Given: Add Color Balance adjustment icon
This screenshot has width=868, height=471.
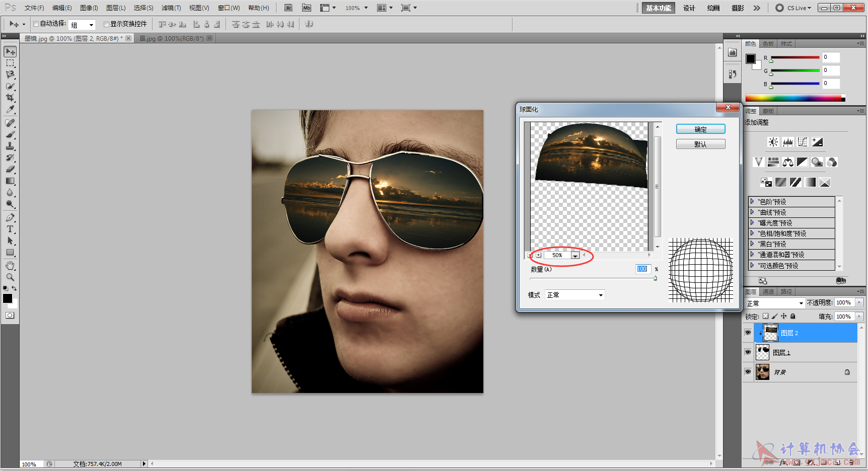Looking at the screenshot, I should coord(788,162).
